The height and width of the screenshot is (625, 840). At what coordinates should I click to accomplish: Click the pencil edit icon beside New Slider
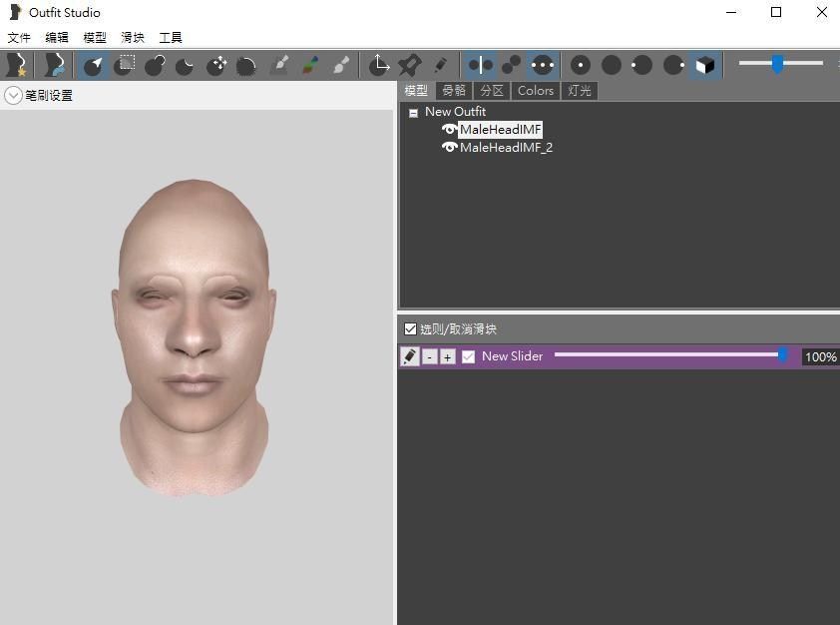pyautogui.click(x=409, y=355)
